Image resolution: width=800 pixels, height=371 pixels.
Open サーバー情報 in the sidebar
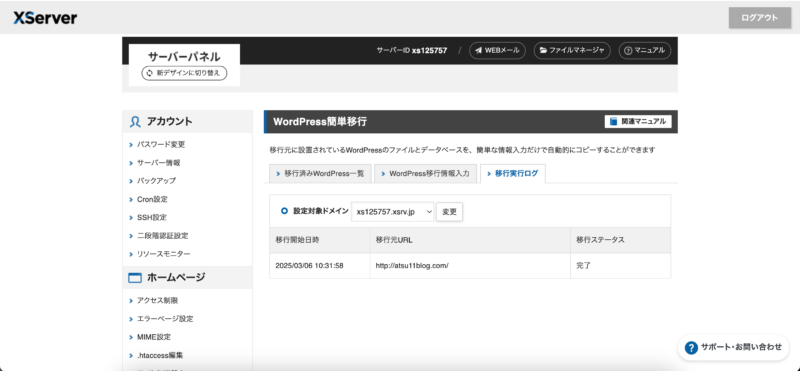(158, 163)
